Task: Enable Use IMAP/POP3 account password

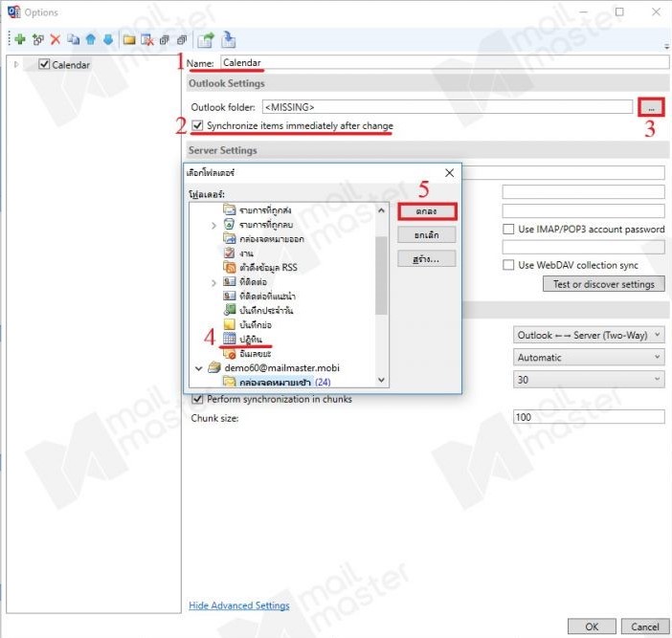Action: click(x=508, y=229)
